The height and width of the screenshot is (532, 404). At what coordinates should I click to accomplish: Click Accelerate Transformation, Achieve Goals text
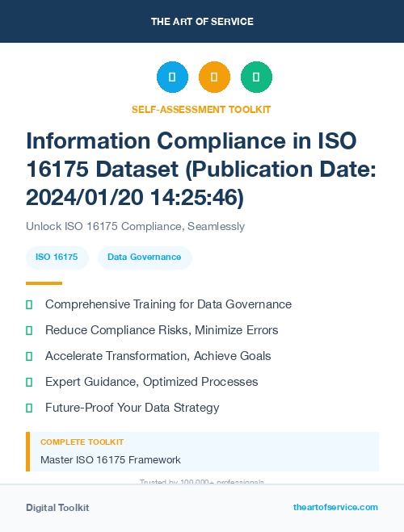coord(158,356)
